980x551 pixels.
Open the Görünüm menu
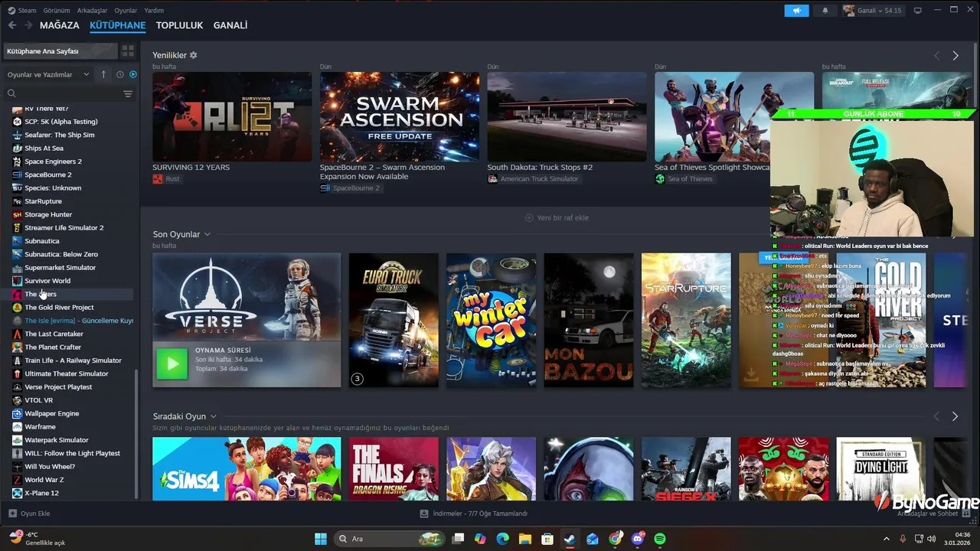tap(57, 11)
